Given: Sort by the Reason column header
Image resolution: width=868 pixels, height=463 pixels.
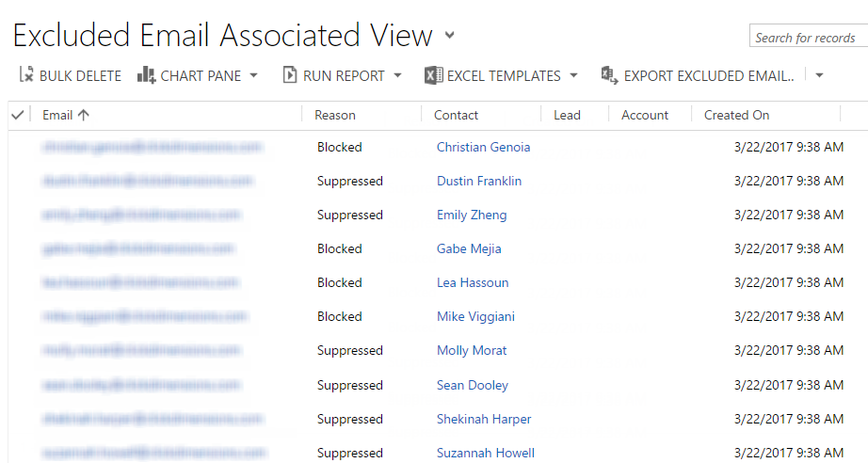Looking at the screenshot, I should tap(335, 115).
